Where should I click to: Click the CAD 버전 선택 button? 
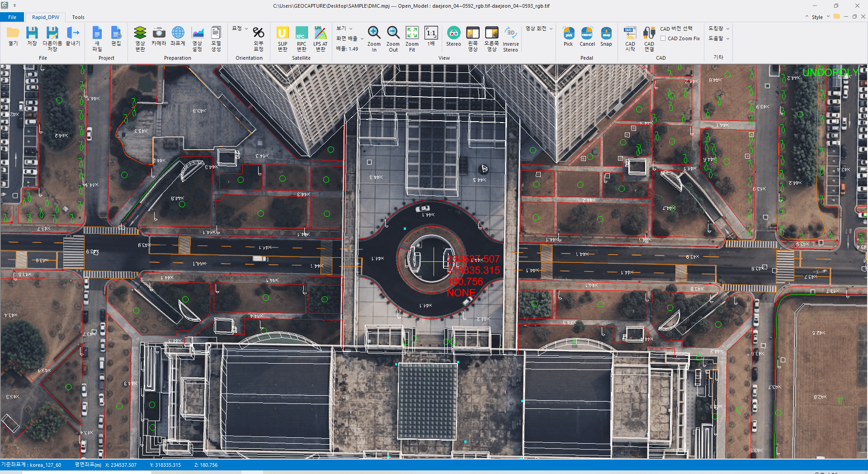point(676,28)
